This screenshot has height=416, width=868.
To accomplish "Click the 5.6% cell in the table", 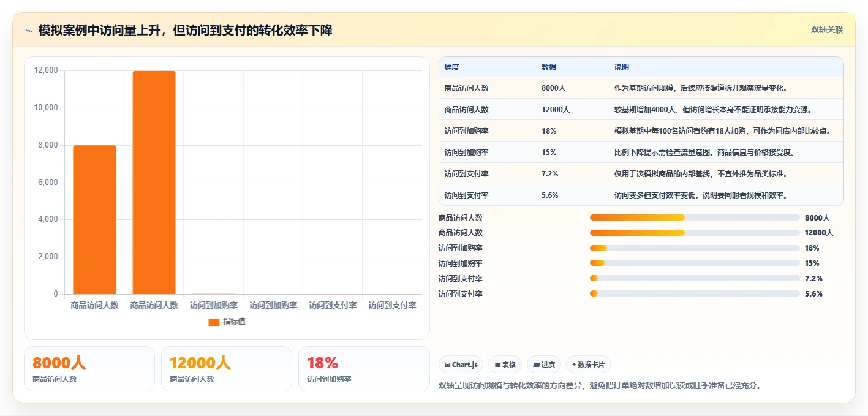I will (x=550, y=195).
